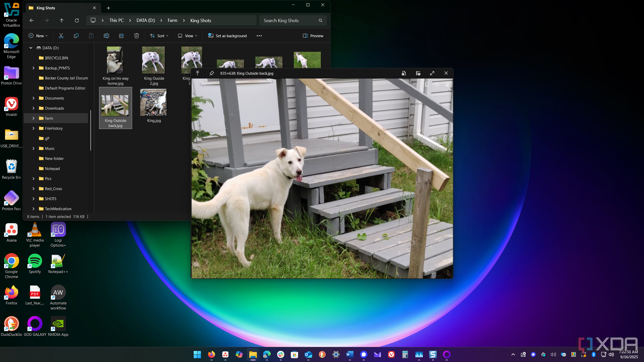Select the Becker County Jail Docum folder
644x362 pixels.
click(63, 78)
